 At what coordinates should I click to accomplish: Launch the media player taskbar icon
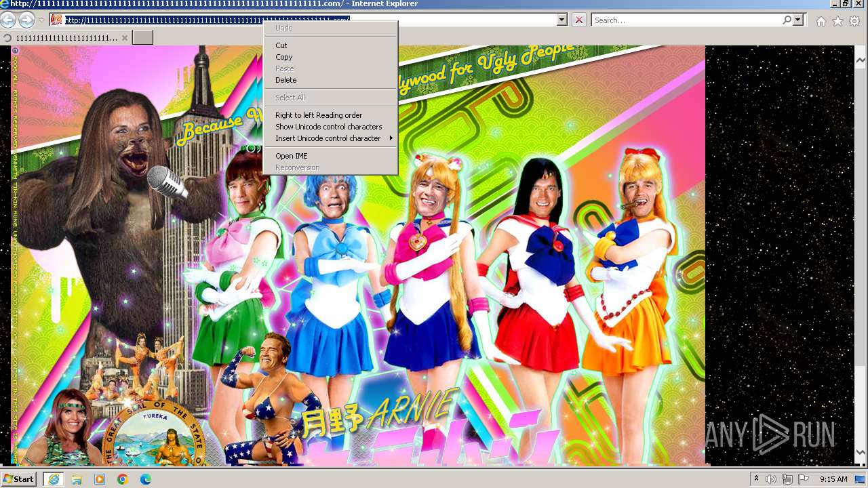100,479
